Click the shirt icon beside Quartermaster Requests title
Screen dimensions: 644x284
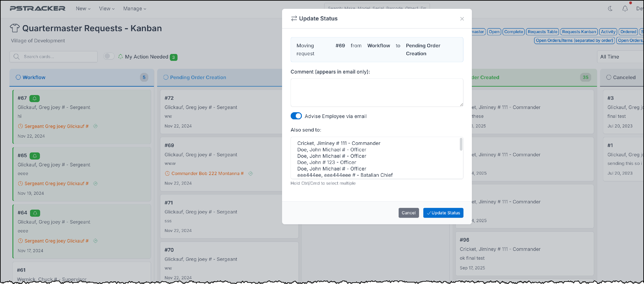[x=15, y=28]
